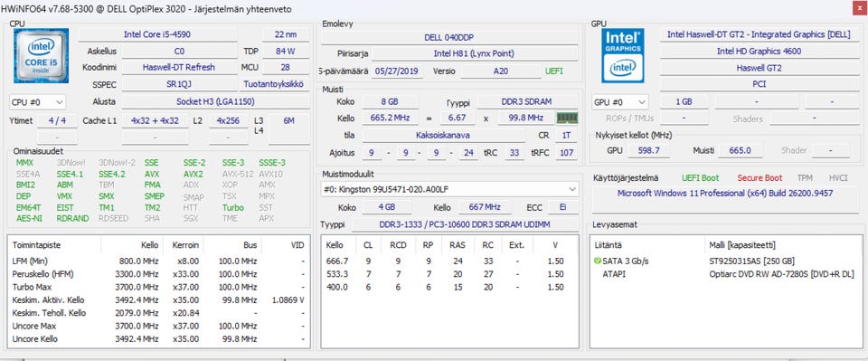The width and height of the screenshot is (868, 361).
Task: Select the Optiarc DVD RW AD-7280S drive row
Action: point(726,274)
